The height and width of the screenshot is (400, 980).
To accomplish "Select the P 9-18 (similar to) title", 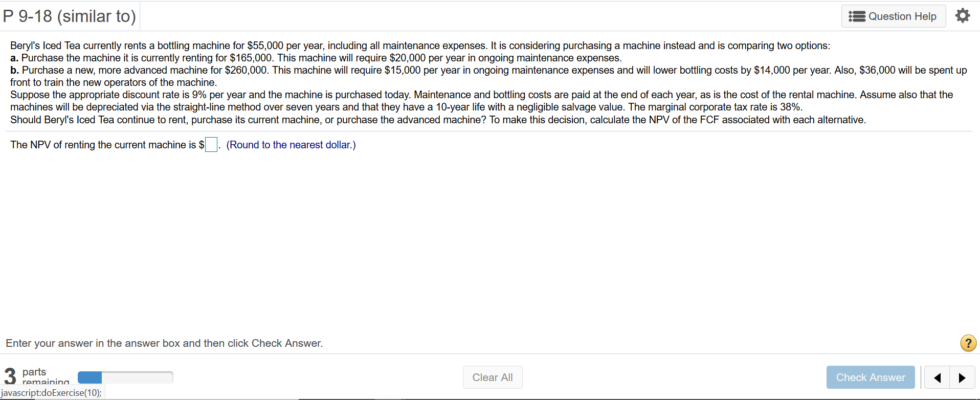I will (x=70, y=16).
